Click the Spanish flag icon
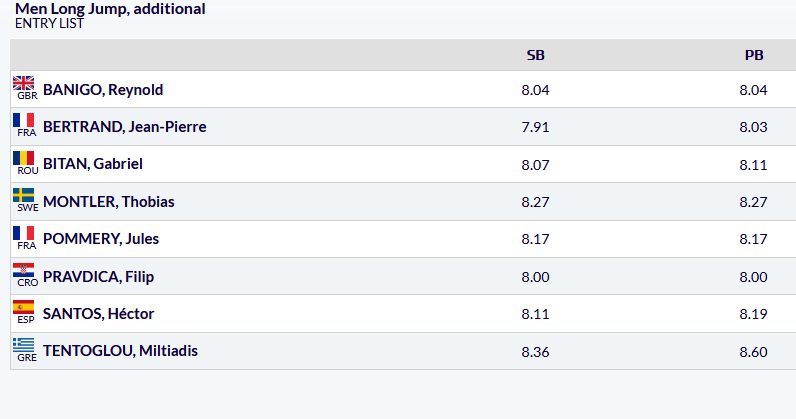The height and width of the screenshot is (419, 796). [x=24, y=308]
